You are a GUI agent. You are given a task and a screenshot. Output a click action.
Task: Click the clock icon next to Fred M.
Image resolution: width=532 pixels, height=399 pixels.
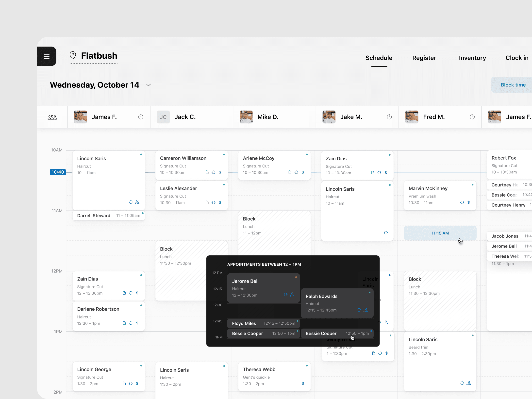pos(472,117)
